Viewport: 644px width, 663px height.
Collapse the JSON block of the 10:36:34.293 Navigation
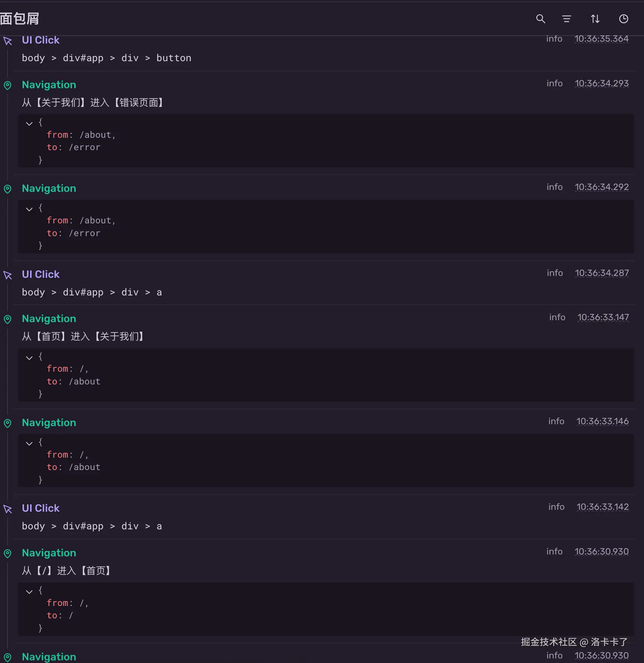click(29, 123)
